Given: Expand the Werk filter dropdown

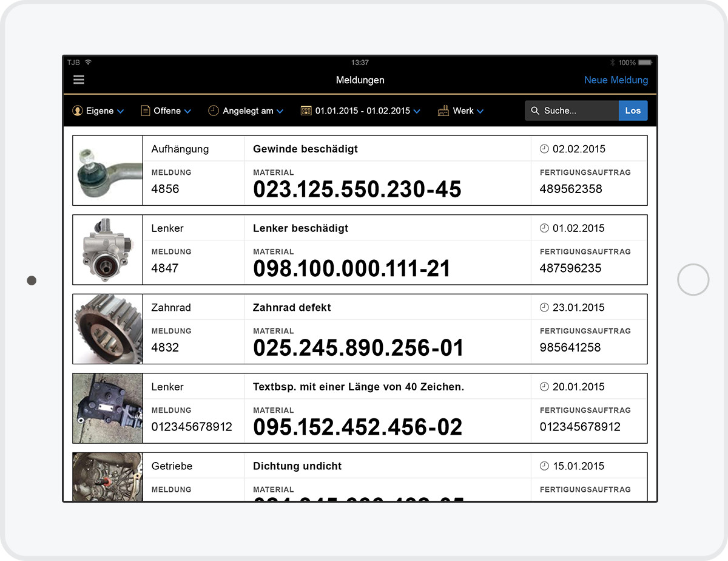Looking at the screenshot, I should [481, 111].
